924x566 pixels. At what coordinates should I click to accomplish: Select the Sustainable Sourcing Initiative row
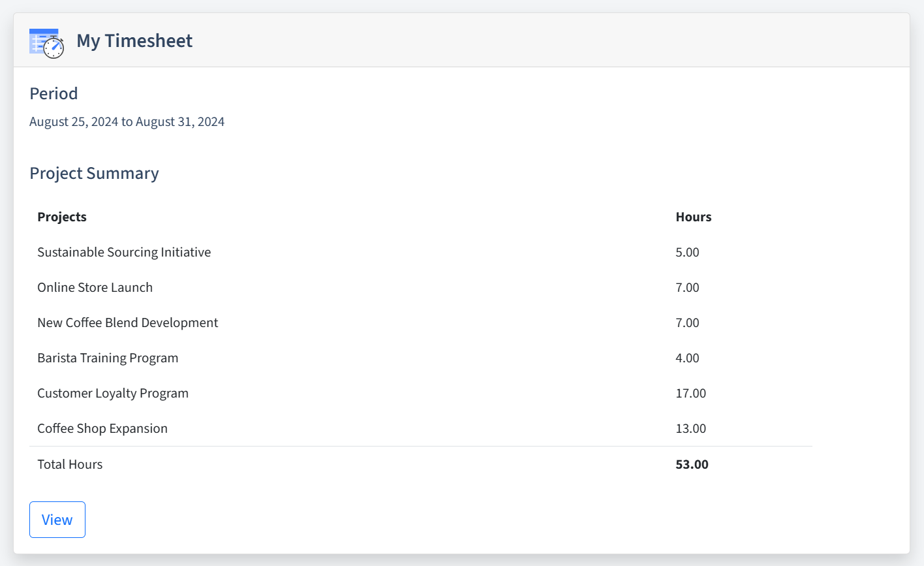[421, 252]
